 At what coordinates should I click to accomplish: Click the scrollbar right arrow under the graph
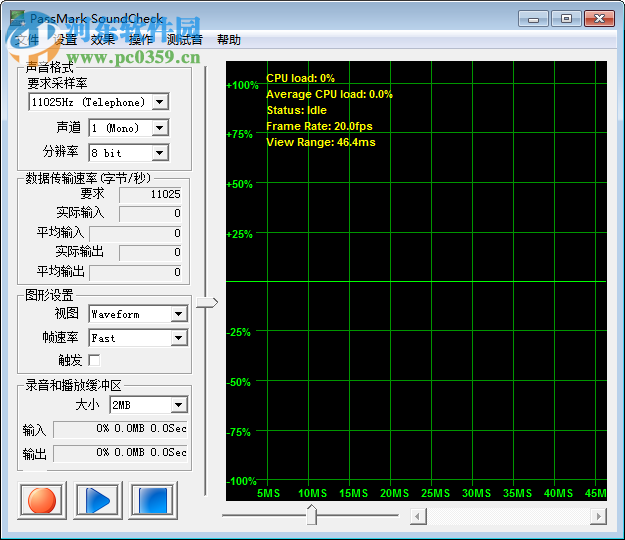point(598,516)
